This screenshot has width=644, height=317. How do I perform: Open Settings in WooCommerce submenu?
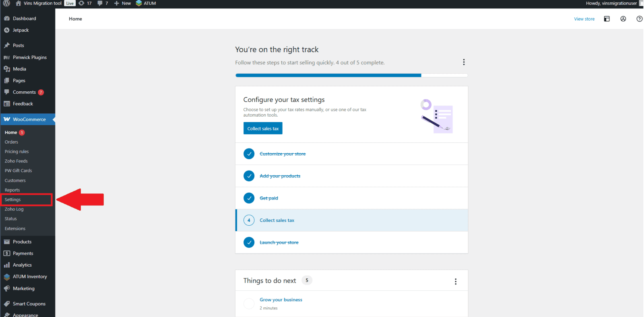[13, 200]
